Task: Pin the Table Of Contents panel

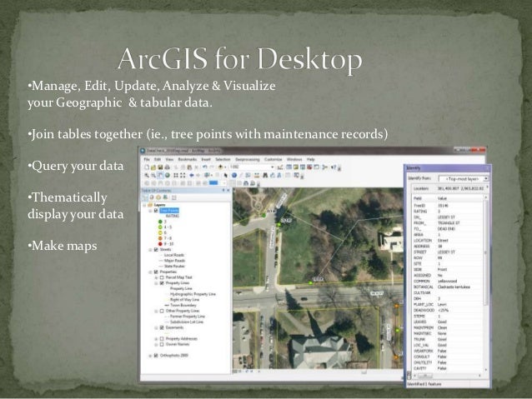Action: tap(223, 191)
